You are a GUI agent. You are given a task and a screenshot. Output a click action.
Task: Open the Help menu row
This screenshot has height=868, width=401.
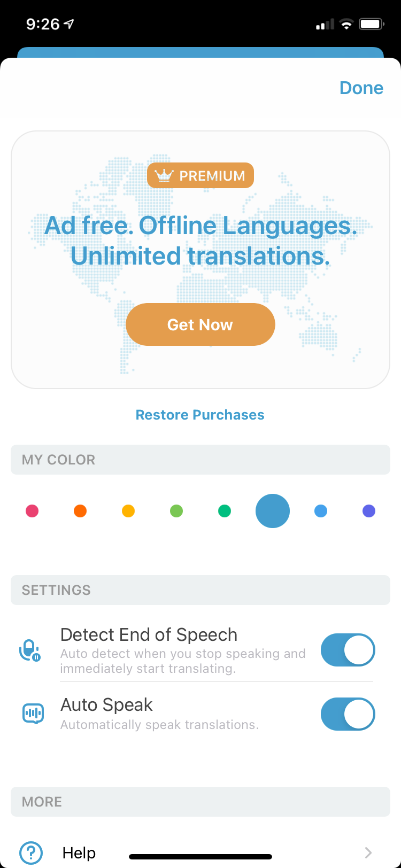pyautogui.click(x=200, y=852)
